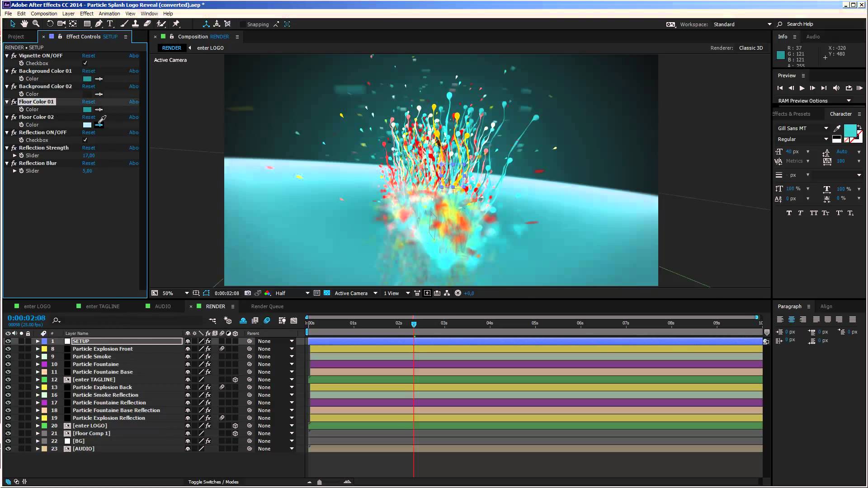Play the composition preview
This screenshot has height=488, width=868.
point(802,88)
